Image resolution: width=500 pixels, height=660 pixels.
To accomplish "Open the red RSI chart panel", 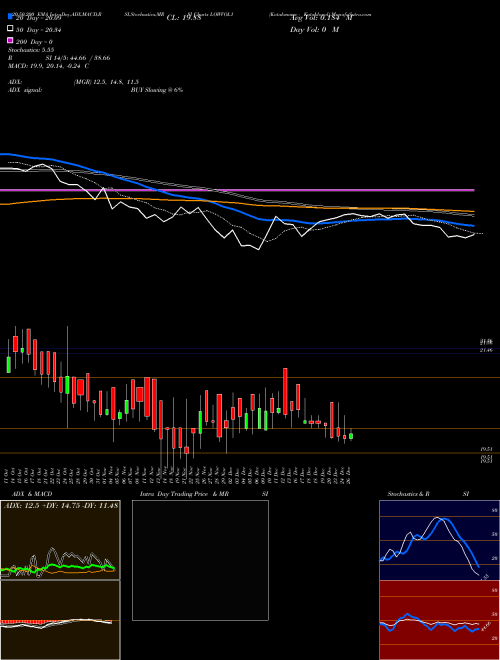I will tap(439, 620).
